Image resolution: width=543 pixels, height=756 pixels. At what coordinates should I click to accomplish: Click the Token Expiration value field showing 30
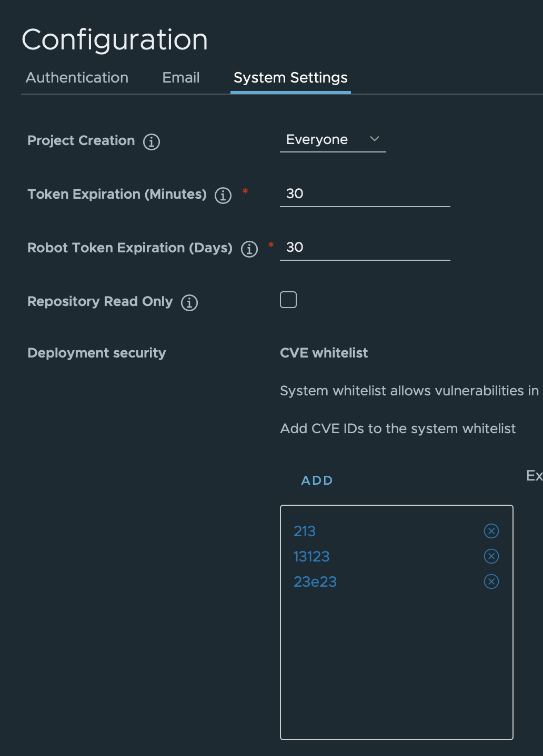tap(365, 195)
